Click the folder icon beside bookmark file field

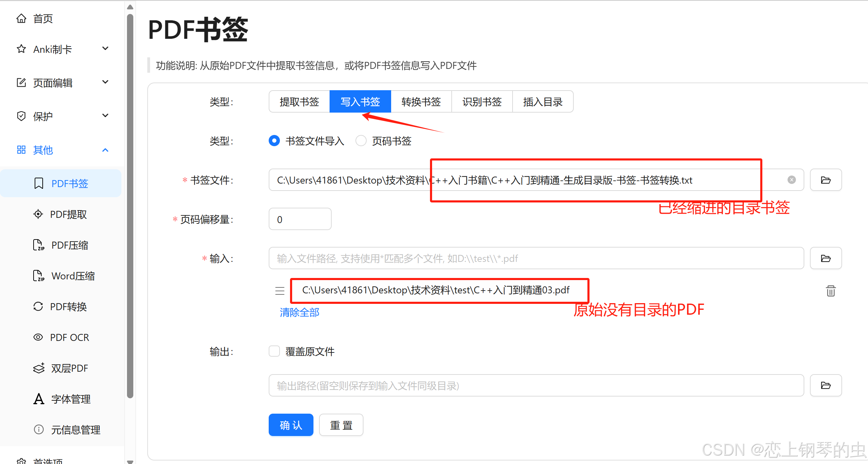click(x=825, y=180)
